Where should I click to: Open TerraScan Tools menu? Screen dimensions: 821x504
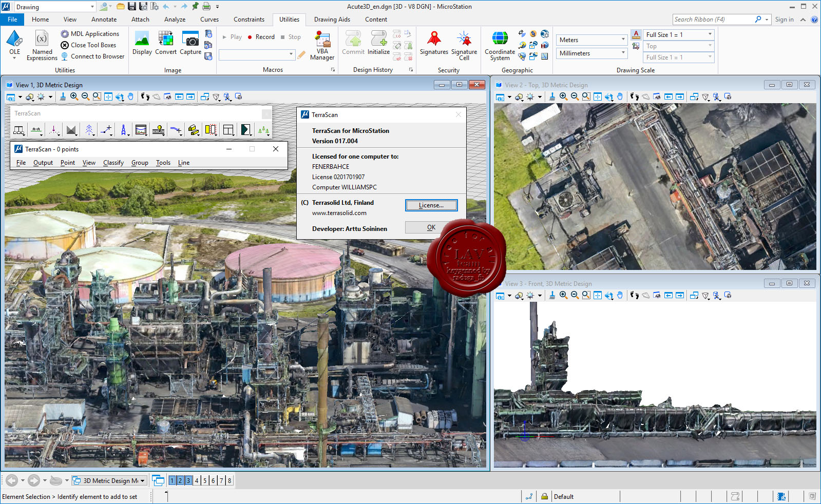[163, 163]
